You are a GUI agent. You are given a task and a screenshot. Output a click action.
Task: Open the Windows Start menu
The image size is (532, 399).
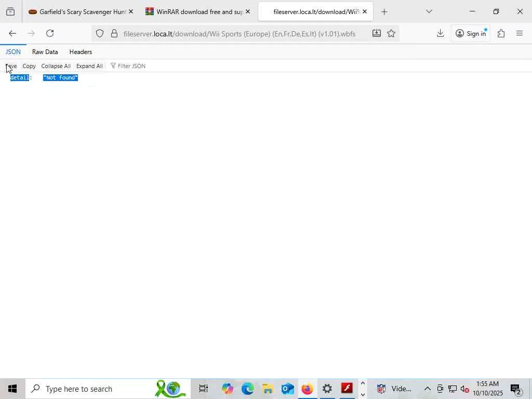12,389
